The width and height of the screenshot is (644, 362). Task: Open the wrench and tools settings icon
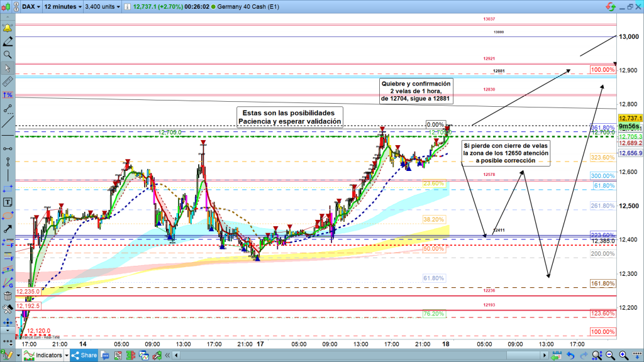point(7,309)
